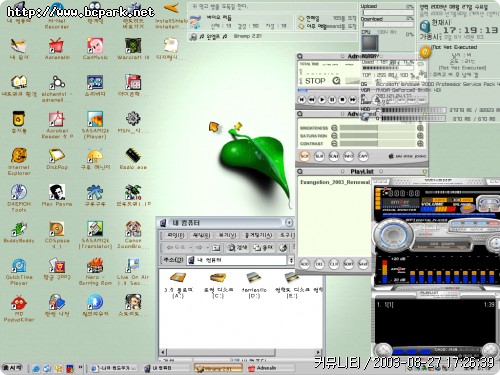Open the BuddyBuddy desktop icon
Viewport: 500px width, 375px height.
coord(19,232)
